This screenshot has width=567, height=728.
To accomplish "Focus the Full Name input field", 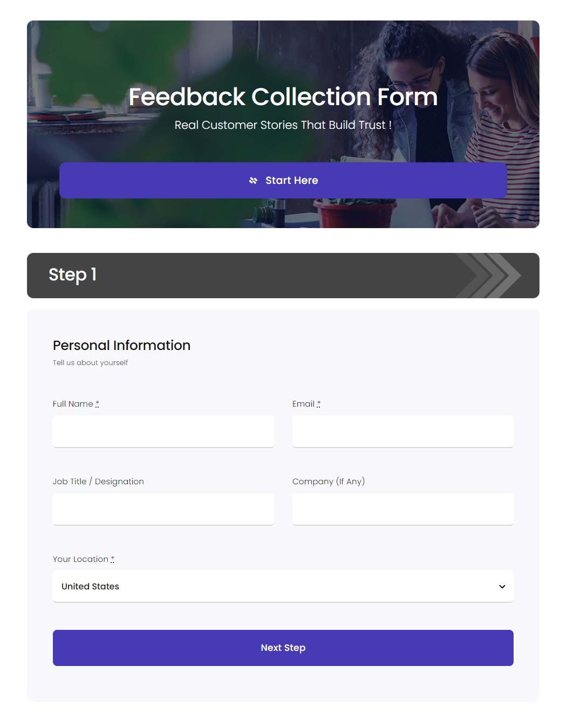I will 163,431.
